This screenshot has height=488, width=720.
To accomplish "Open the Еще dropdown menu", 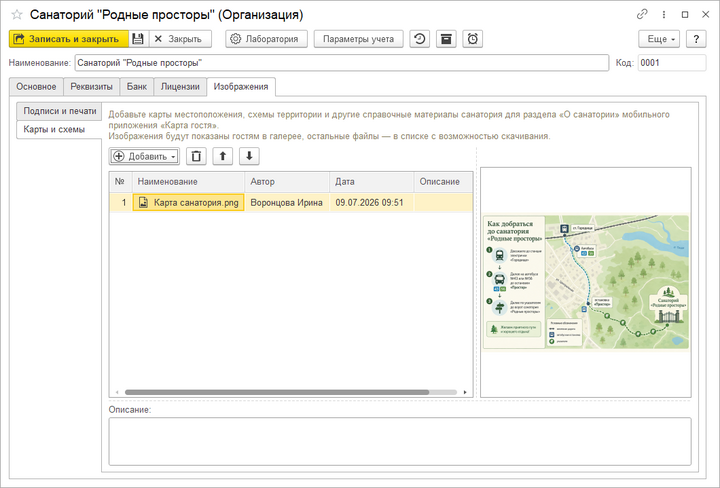I will (x=660, y=39).
